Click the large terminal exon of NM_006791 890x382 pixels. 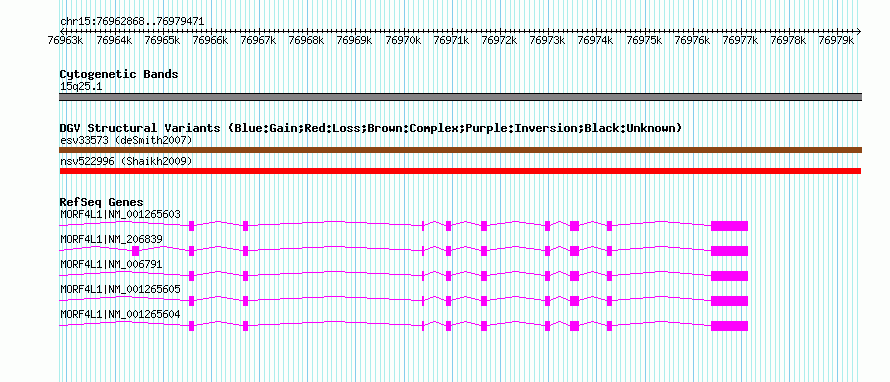(729, 276)
